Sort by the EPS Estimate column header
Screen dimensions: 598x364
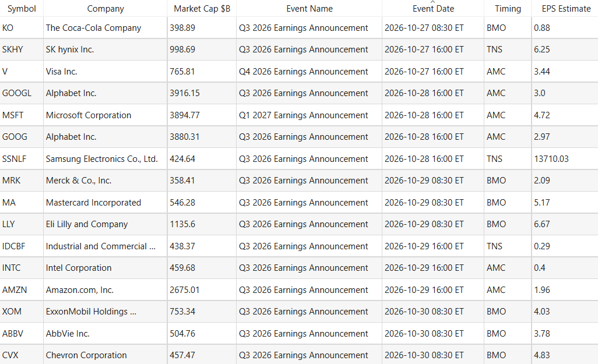(566, 9)
